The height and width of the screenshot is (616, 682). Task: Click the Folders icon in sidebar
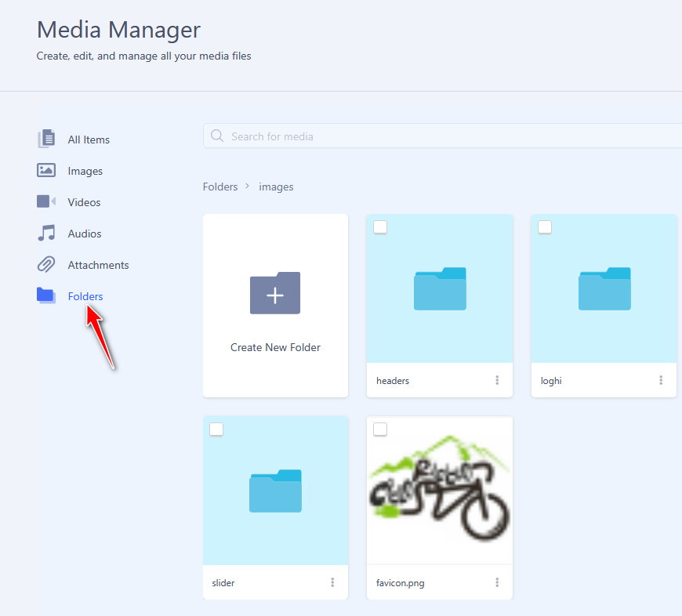click(x=46, y=295)
